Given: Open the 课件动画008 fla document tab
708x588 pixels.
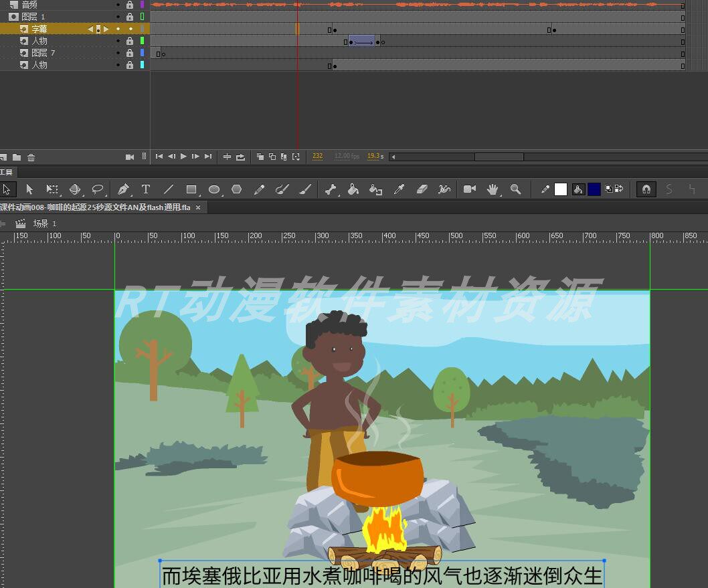Looking at the screenshot, I should 95,207.
